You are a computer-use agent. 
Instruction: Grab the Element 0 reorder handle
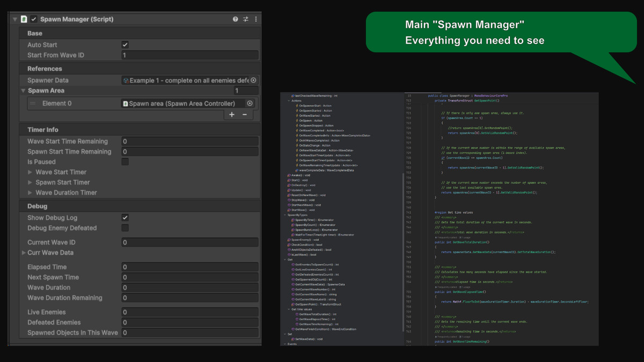[33, 104]
